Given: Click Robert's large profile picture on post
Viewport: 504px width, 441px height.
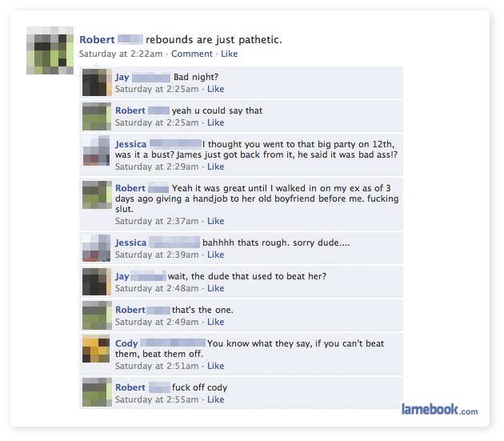Looking at the screenshot, I should click(50, 50).
